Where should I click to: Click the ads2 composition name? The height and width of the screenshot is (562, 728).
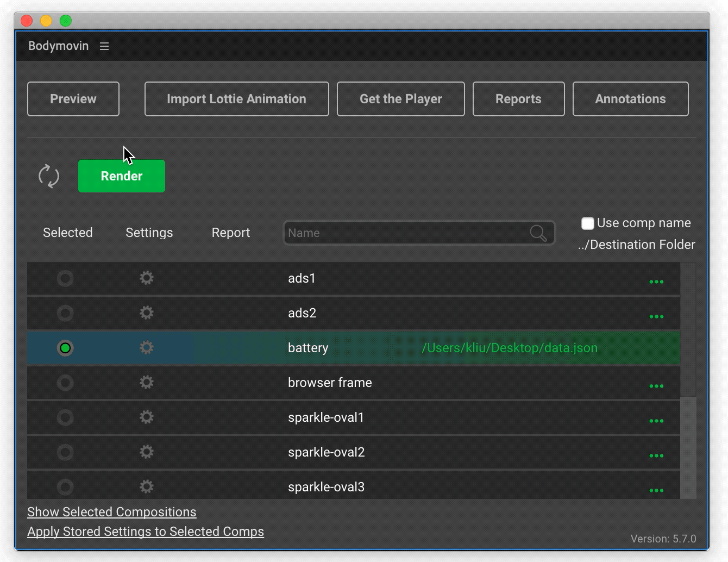point(302,313)
